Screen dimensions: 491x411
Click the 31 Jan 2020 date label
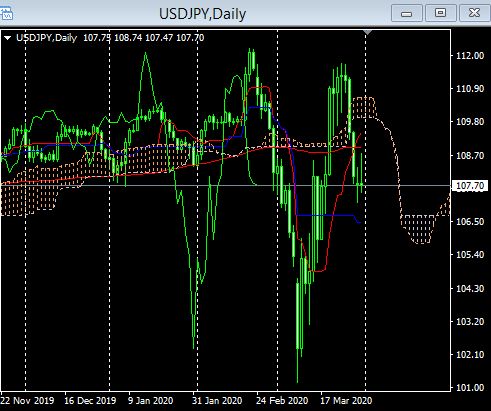(x=217, y=400)
